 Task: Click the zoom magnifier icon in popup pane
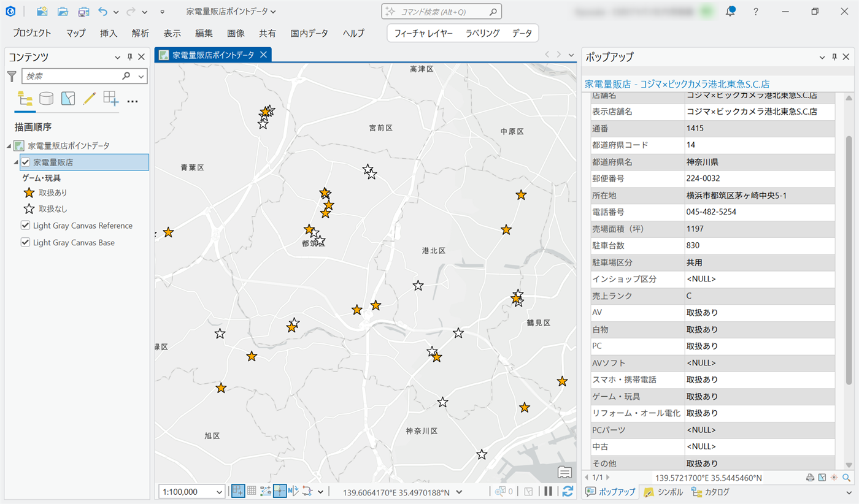coord(847,478)
